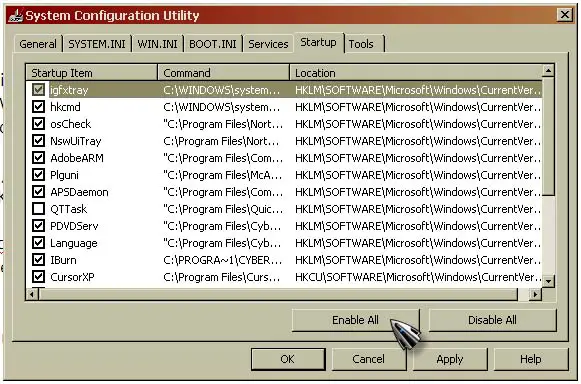Uncheck the AdobeARM startup entry

38,158
